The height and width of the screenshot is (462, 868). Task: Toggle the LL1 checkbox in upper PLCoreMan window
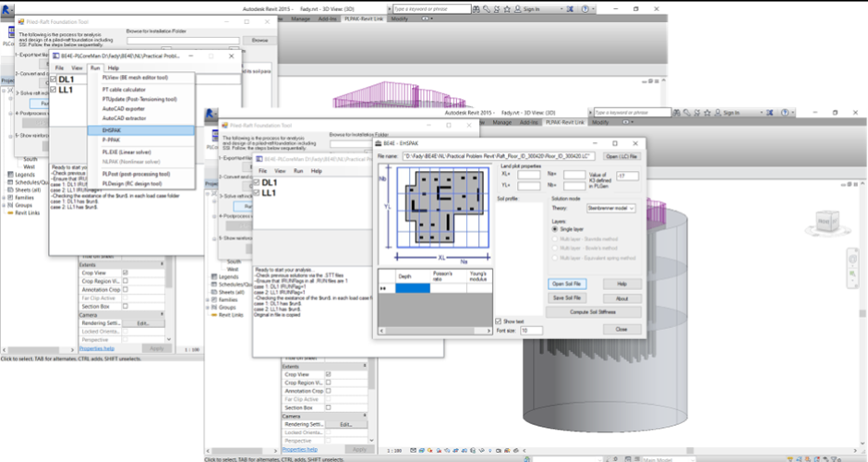tap(54, 90)
